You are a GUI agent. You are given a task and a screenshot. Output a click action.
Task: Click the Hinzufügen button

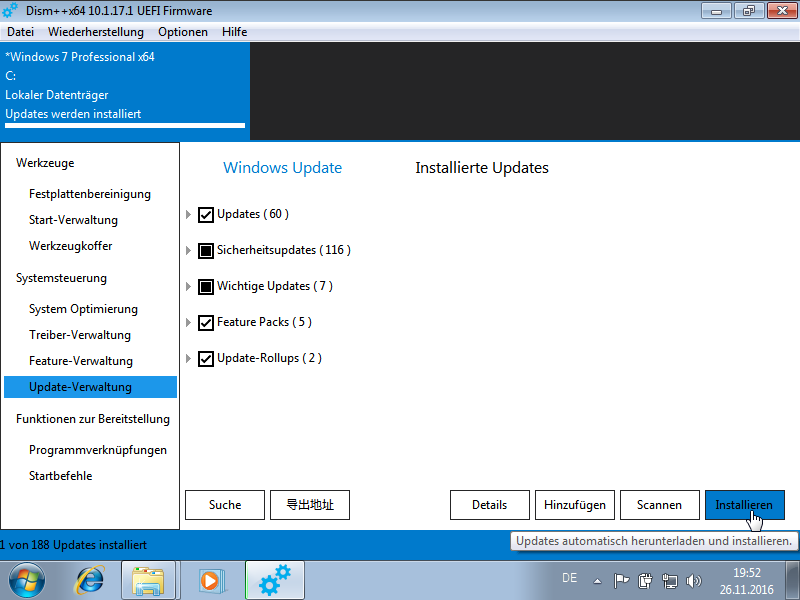click(x=575, y=505)
